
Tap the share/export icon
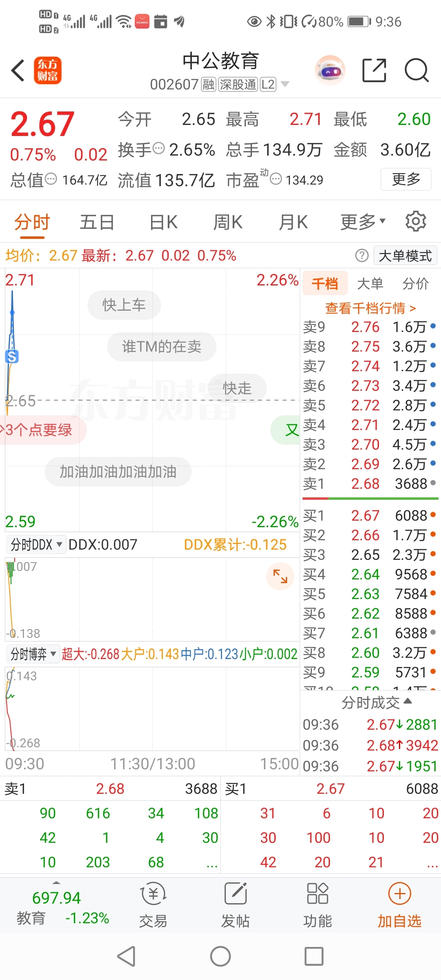coord(374,70)
